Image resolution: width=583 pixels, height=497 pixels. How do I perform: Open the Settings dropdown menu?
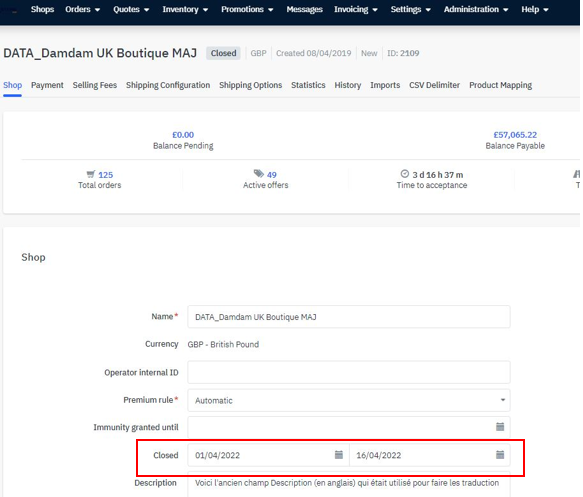click(410, 9)
